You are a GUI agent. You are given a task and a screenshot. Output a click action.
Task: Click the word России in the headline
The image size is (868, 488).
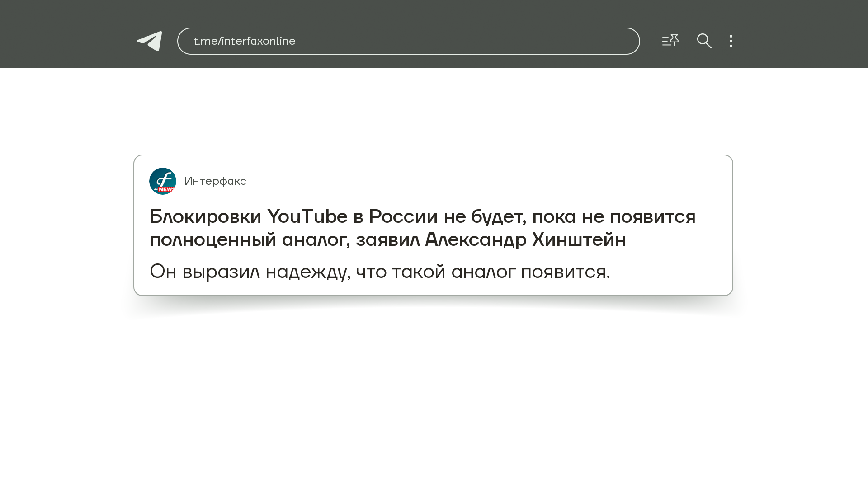click(x=403, y=216)
